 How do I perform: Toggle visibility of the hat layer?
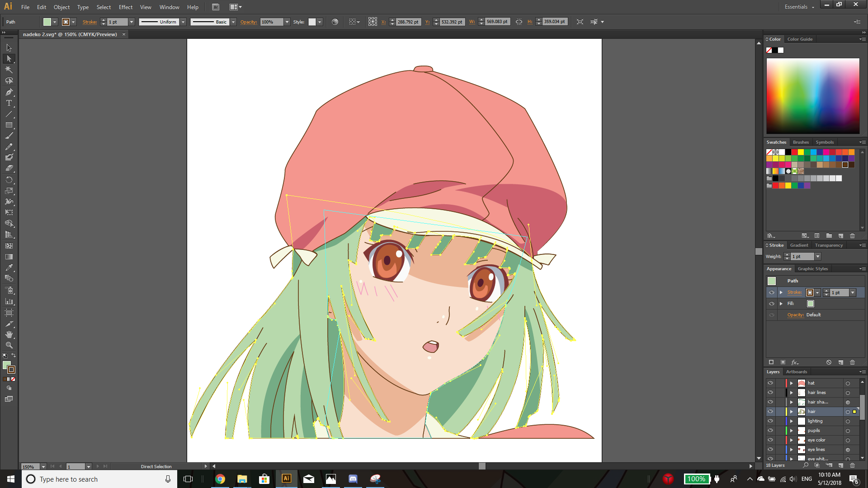tap(770, 383)
